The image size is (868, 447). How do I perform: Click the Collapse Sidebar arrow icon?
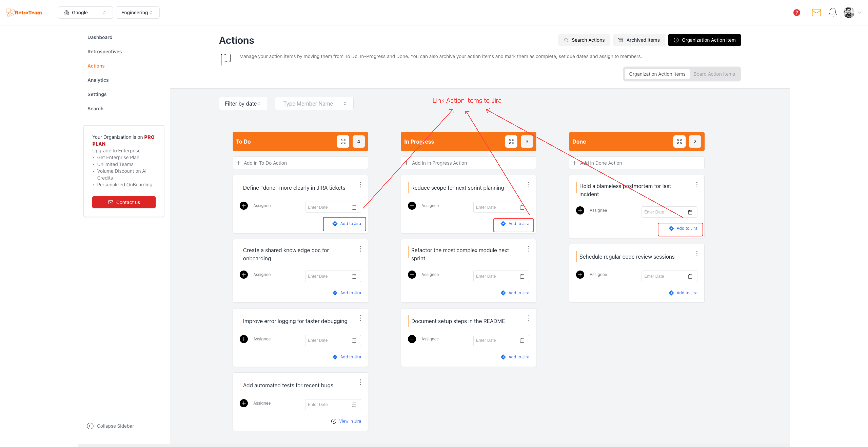[x=90, y=426]
